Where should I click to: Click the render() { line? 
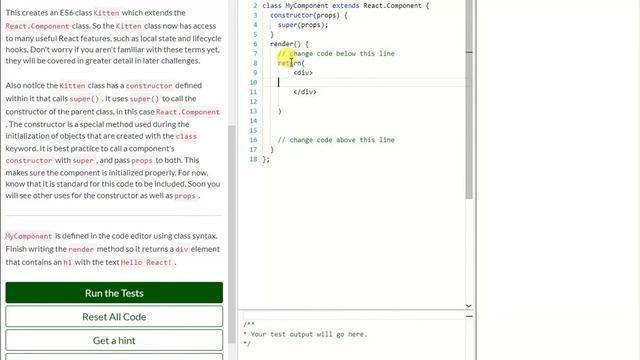point(289,44)
